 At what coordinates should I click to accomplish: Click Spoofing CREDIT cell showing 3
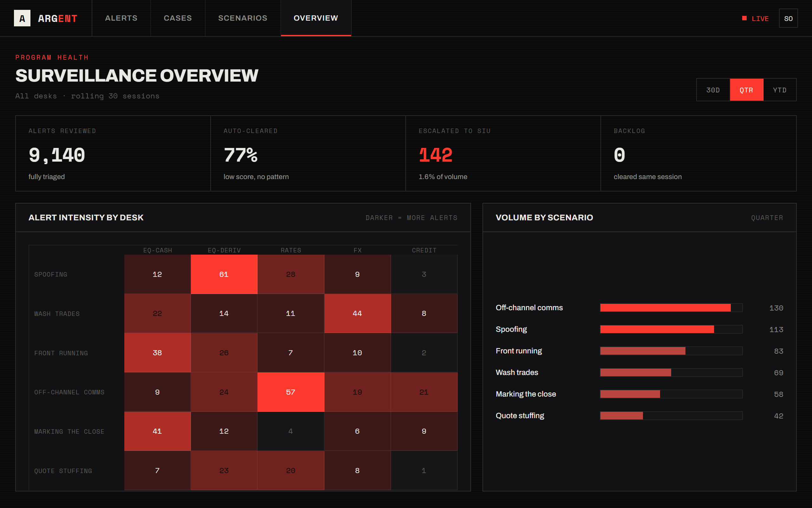pos(424,274)
